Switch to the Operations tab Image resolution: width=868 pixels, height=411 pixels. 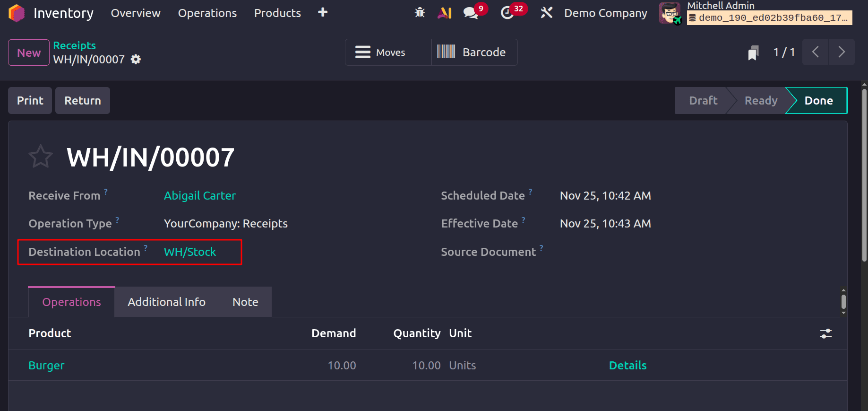coord(72,302)
